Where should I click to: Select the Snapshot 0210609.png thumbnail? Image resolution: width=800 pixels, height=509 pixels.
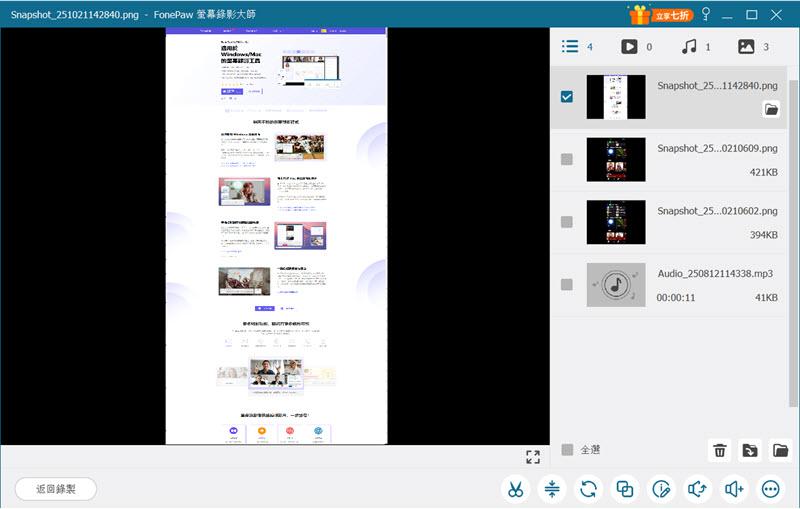pos(615,160)
